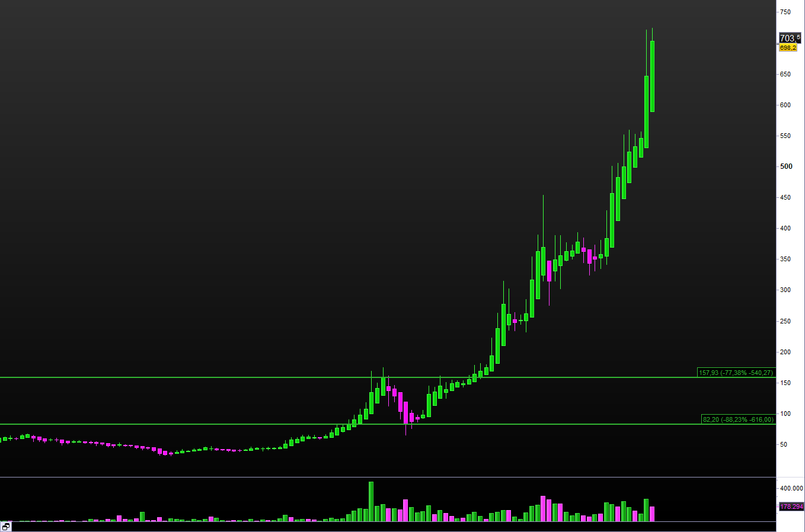Click the restore window icon at bottom-left

(6, 526)
